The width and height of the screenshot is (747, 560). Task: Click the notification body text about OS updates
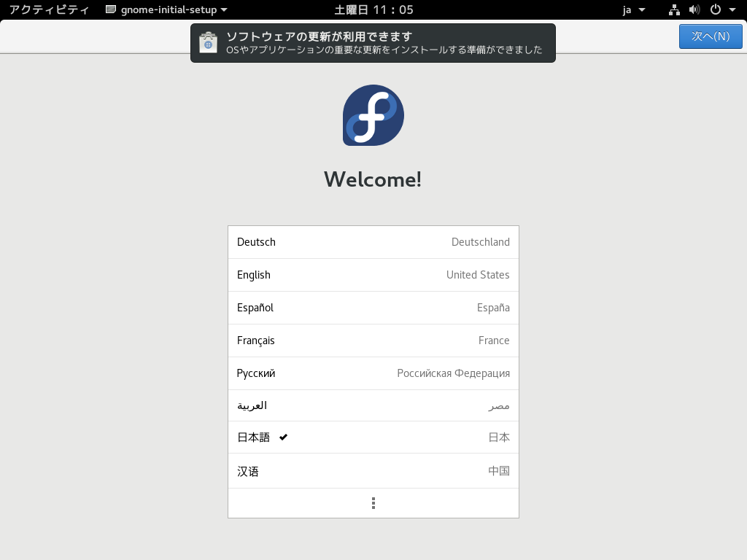pyautogui.click(x=384, y=50)
